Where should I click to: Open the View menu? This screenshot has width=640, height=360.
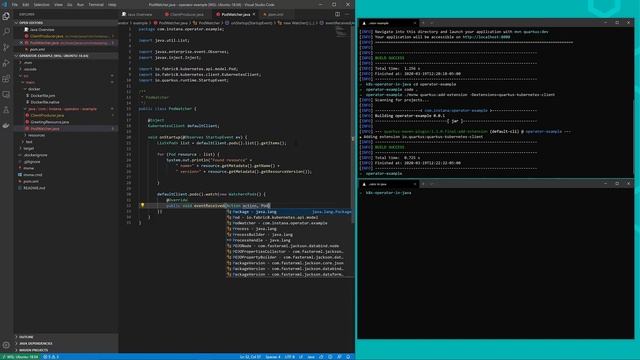[x=58, y=4]
